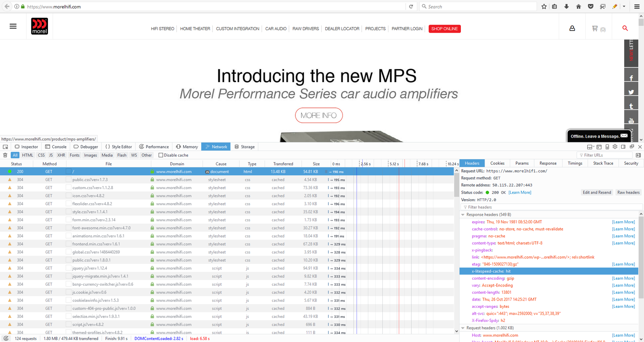Open Learn More link next to status code
This screenshot has width=644, height=342.
pyautogui.click(x=520, y=193)
